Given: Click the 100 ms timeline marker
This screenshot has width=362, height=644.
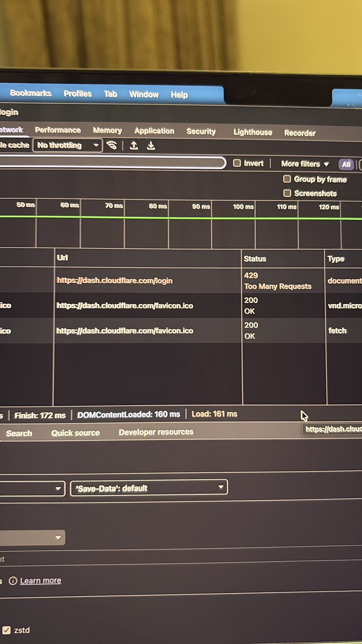Looking at the screenshot, I should pos(243,207).
